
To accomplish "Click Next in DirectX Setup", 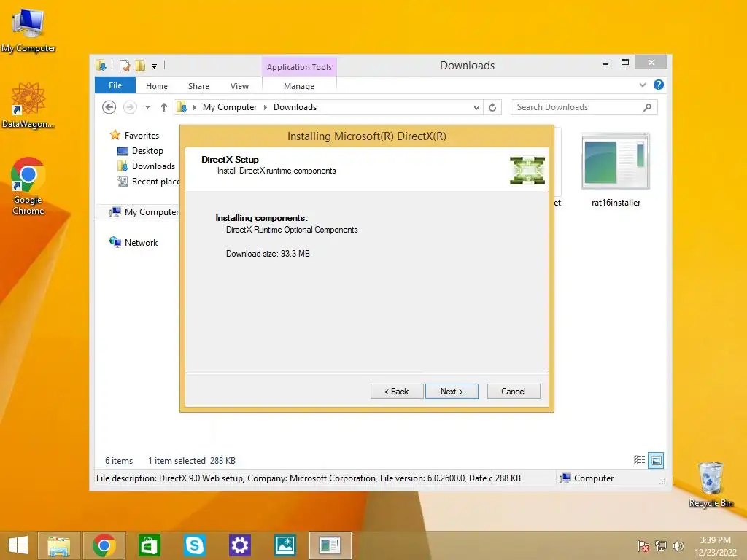I will click(452, 392).
